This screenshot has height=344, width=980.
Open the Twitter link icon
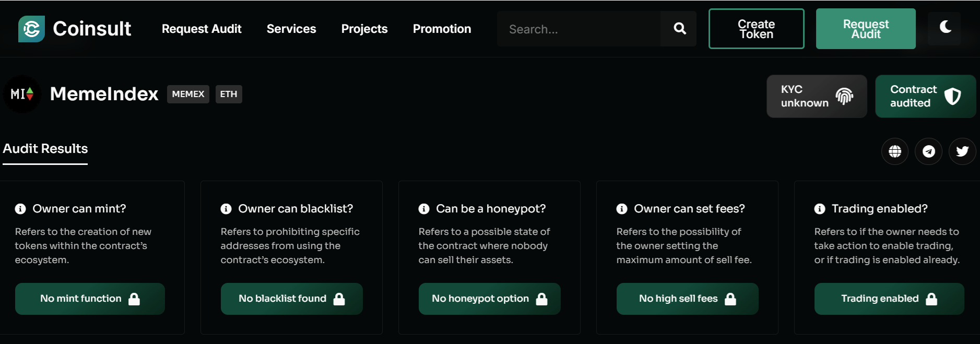(962, 151)
